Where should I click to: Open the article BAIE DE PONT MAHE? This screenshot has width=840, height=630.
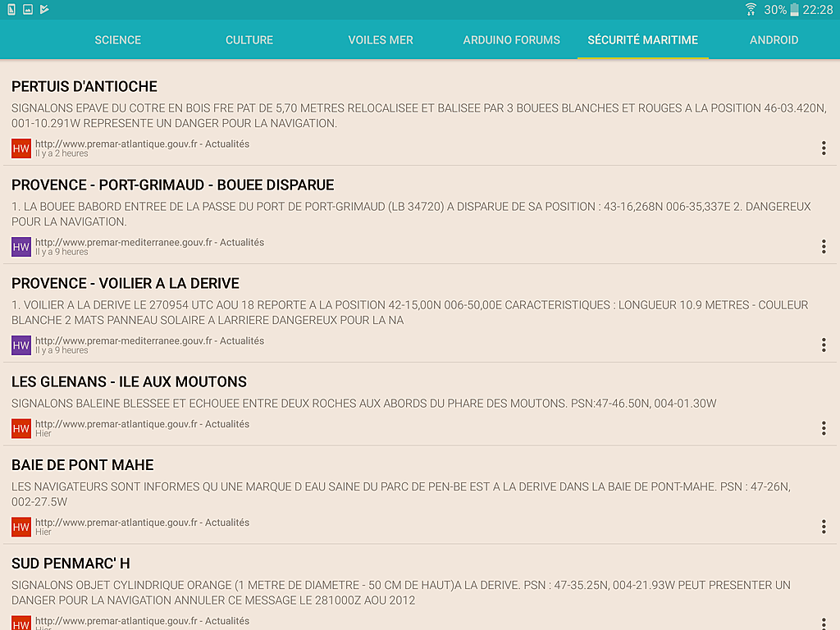(83, 465)
